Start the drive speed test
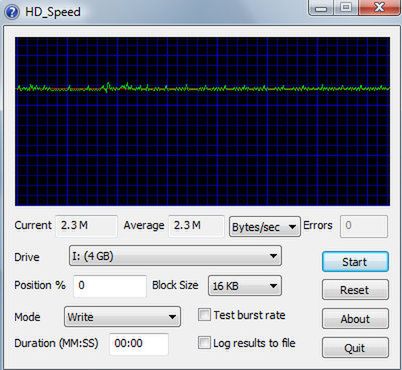The image size is (402, 370). 355,262
